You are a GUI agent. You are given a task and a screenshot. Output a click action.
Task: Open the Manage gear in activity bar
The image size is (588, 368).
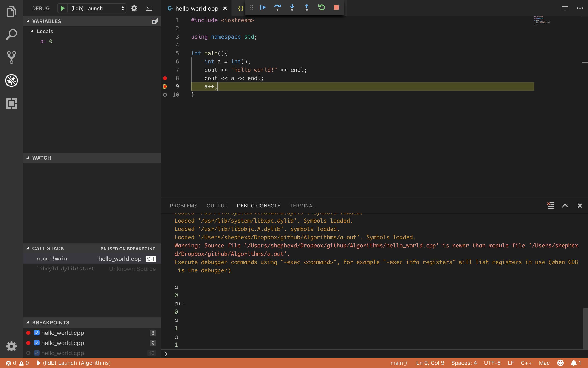click(x=11, y=346)
